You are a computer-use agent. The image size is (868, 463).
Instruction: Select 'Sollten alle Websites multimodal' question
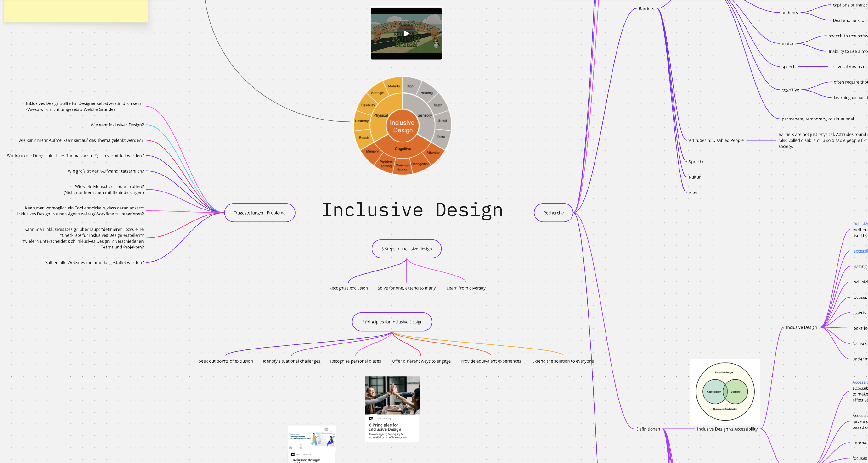[94, 262]
